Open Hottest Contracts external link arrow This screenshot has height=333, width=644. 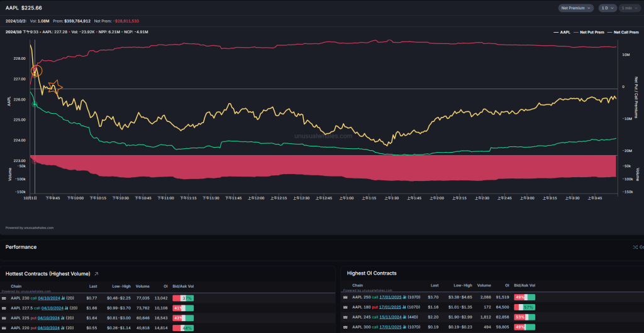[x=96, y=274]
